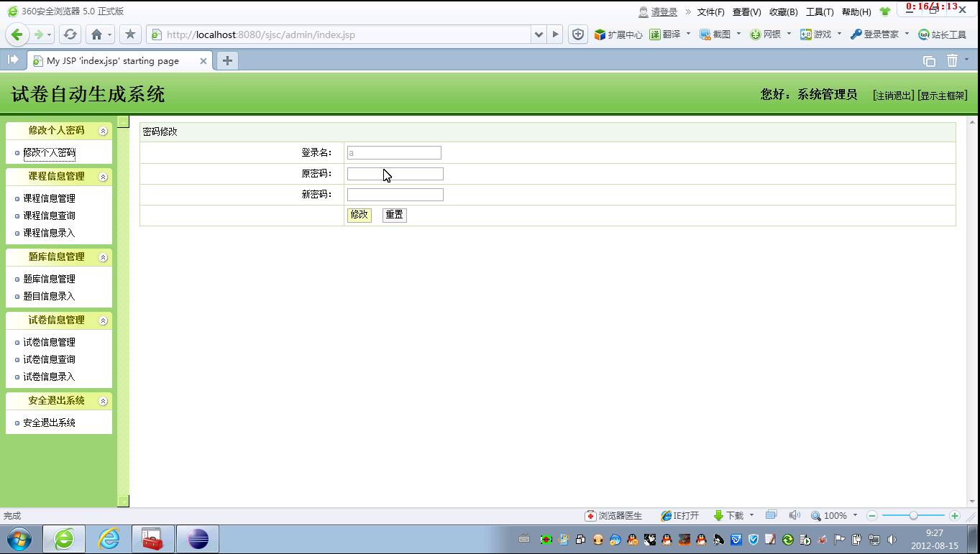This screenshot has height=554, width=980.
Task: Open 浏览器医生 in status bar
Action: pyautogui.click(x=613, y=515)
